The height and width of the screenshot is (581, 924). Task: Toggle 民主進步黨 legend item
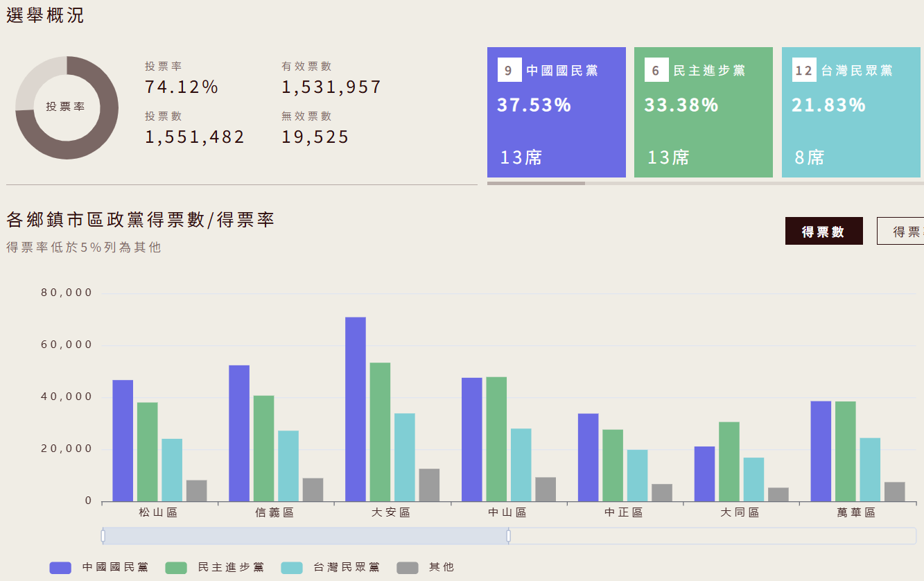pyautogui.click(x=215, y=567)
